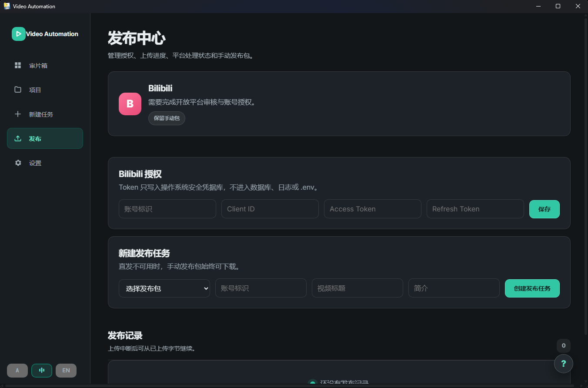Viewport: 588px width, 388px height.
Task: Click the pink Bilibili B icon
Action: pos(130,104)
